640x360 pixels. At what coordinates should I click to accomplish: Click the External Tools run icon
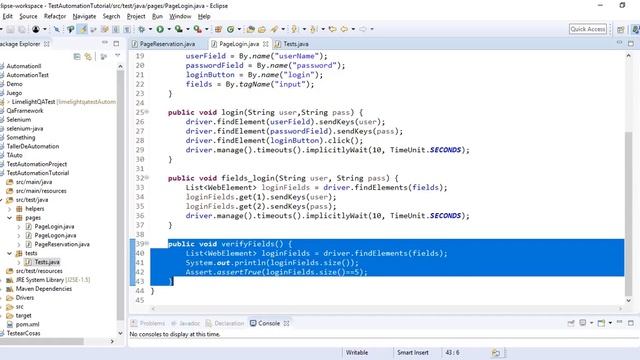coord(198,29)
